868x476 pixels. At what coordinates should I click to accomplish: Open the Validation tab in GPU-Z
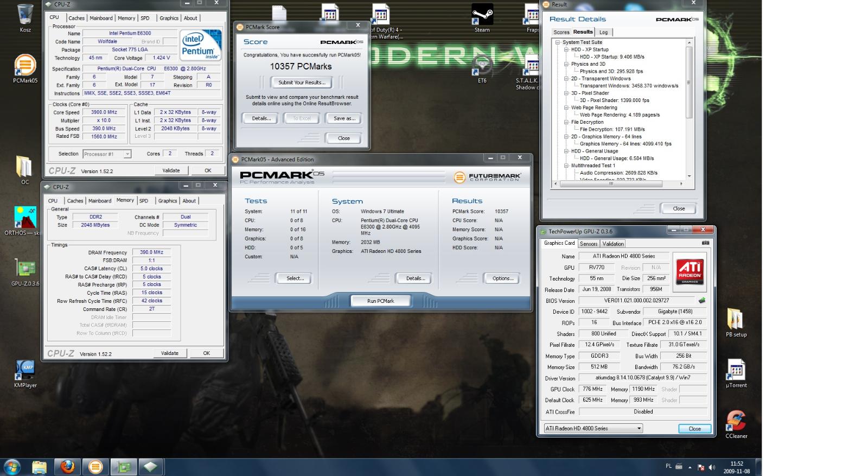(613, 244)
